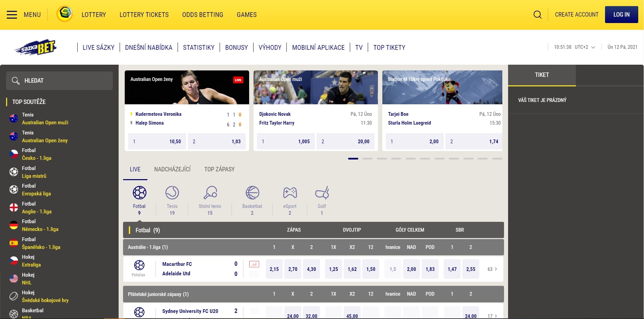Screen dimensions: 644x319
Task: Click CREATE ACCOUNT link
Action: (x=577, y=15)
